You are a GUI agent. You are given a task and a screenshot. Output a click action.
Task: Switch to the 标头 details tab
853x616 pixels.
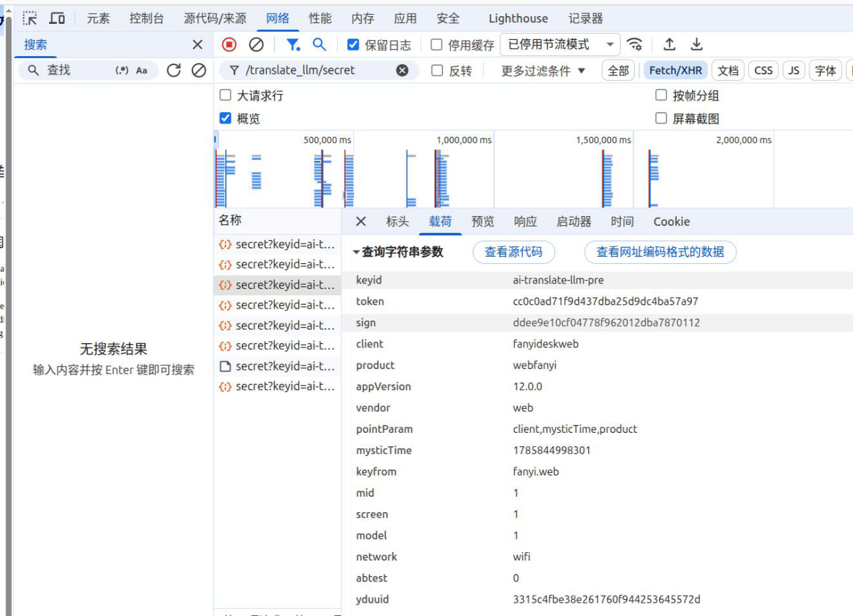pyautogui.click(x=397, y=222)
